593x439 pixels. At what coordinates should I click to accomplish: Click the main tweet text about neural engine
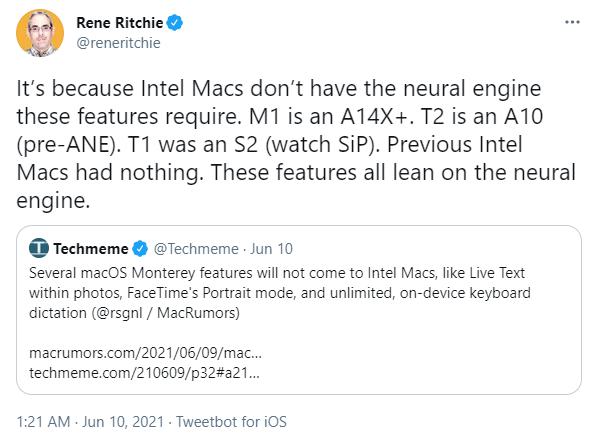click(x=296, y=144)
